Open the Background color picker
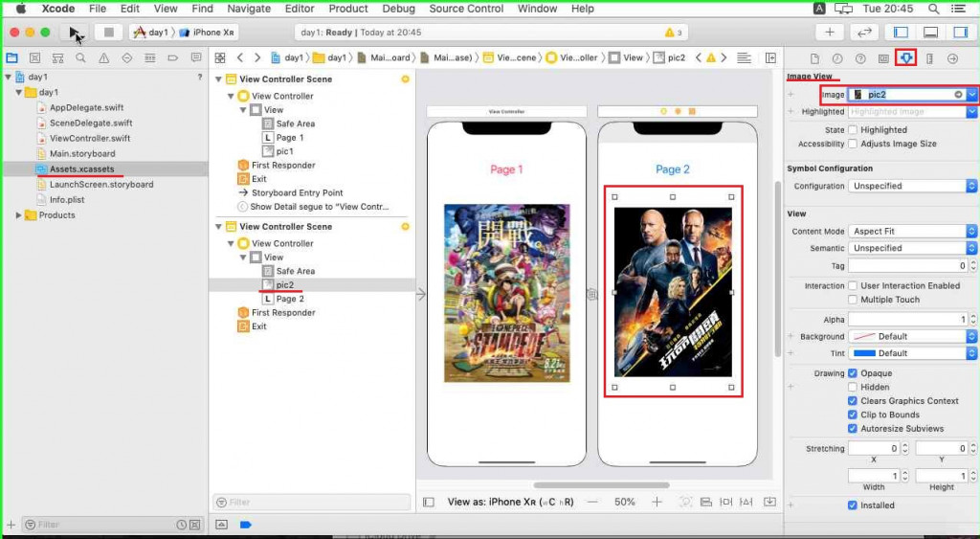The height and width of the screenshot is (539, 980). point(912,336)
